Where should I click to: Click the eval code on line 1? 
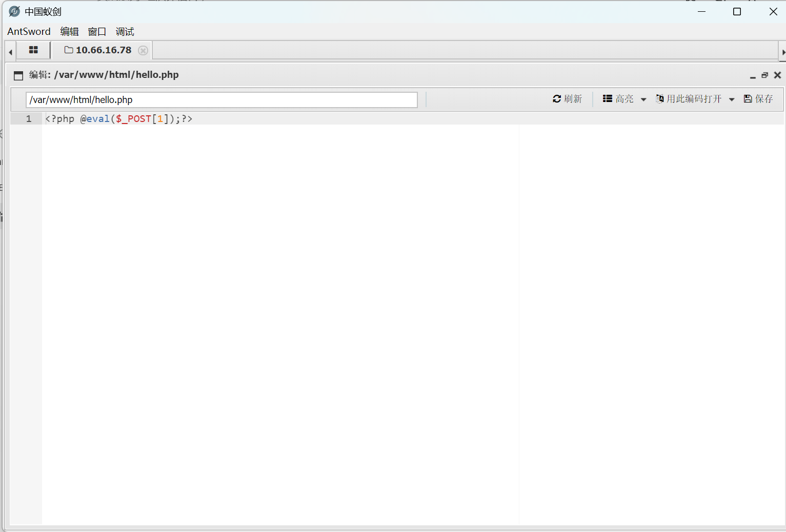point(98,119)
